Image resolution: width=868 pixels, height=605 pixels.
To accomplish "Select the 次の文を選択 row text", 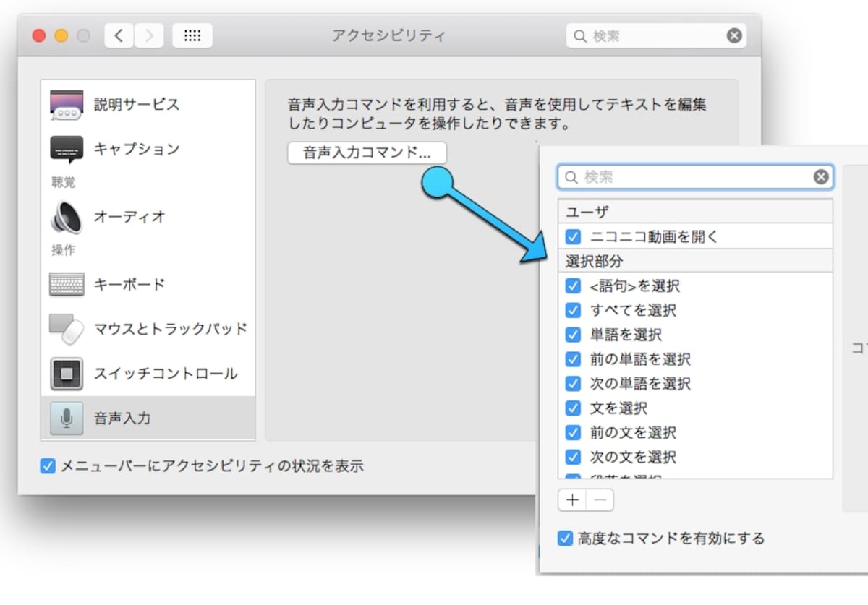I will [x=633, y=457].
